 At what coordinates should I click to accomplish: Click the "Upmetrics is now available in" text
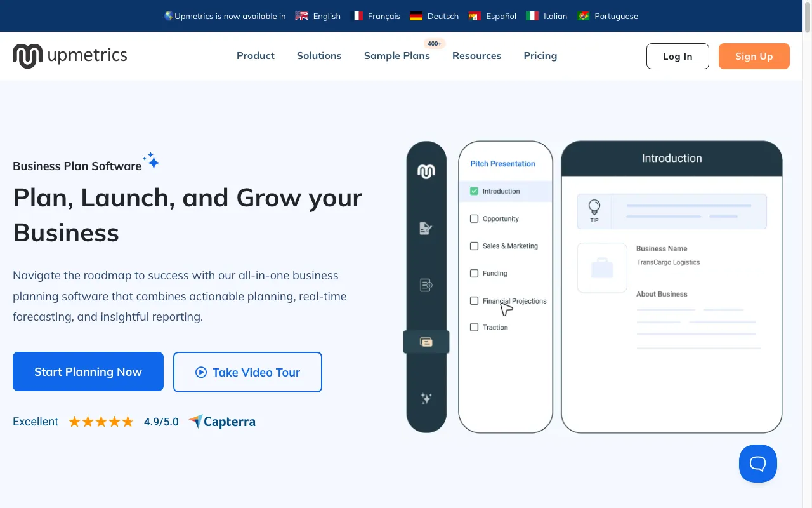[230, 16]
